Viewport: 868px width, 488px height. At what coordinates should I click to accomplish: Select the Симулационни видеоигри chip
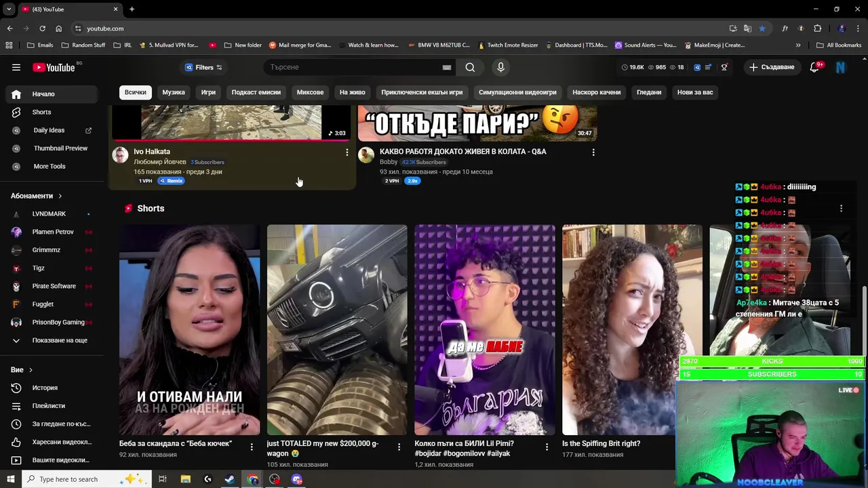click(x=517, y=92)
